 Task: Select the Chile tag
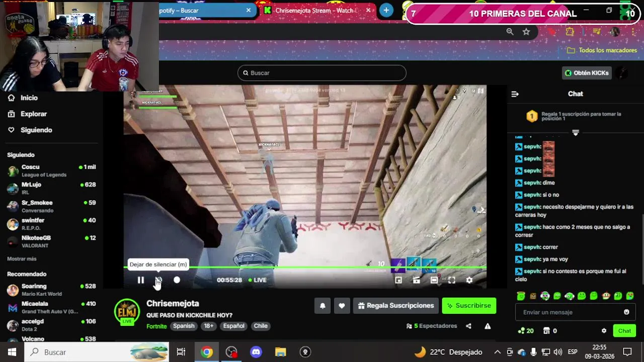(261, 326)
